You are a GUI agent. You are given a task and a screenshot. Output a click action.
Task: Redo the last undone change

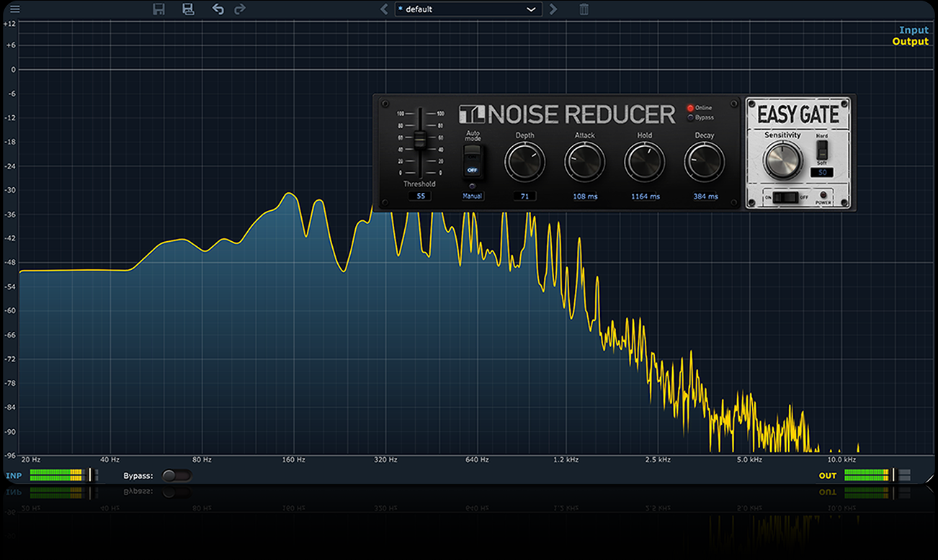click(x=240, y=9)
